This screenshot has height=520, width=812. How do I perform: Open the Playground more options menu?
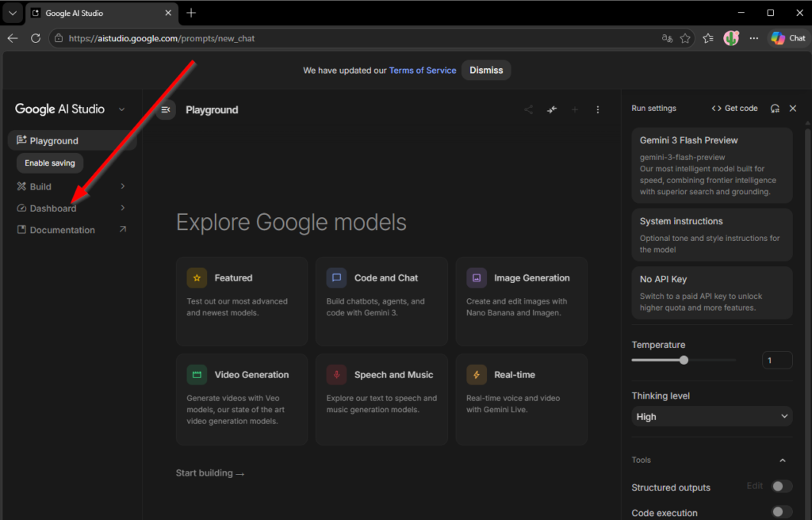point(598,110)
